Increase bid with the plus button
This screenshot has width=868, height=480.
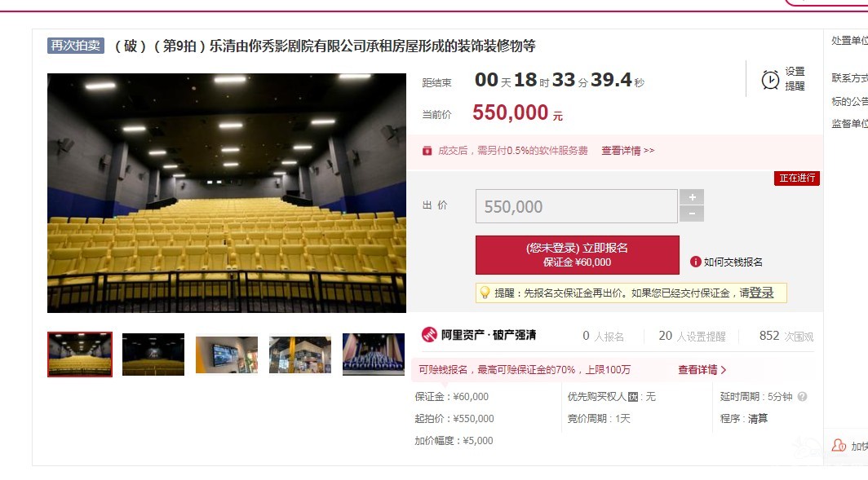point(692,197)
